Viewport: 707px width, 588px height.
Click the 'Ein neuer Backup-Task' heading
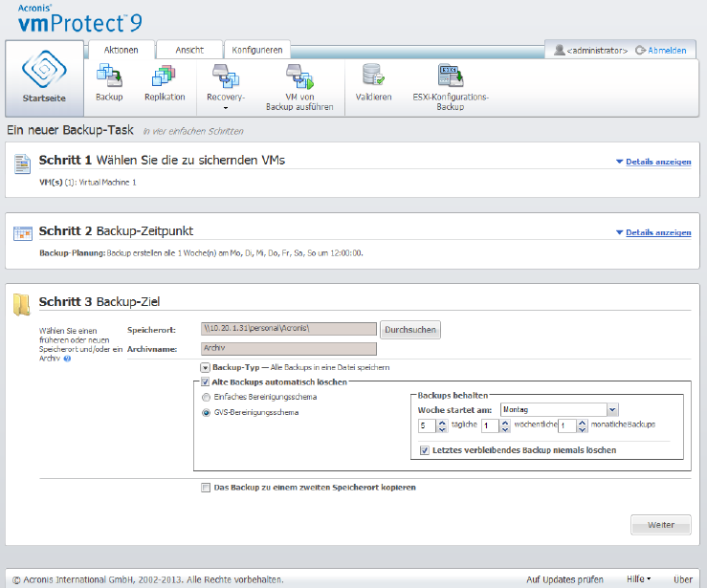coord(71,130)
